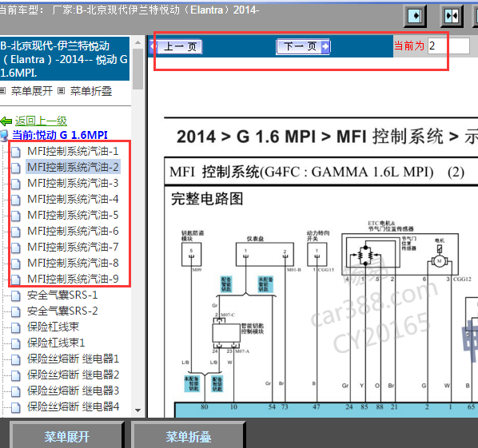Image resolution: width=478 pixels, height=448 pixels.
Task: Select the 当前:悦动 G 1.6MPI node
Action: point(60,135)
